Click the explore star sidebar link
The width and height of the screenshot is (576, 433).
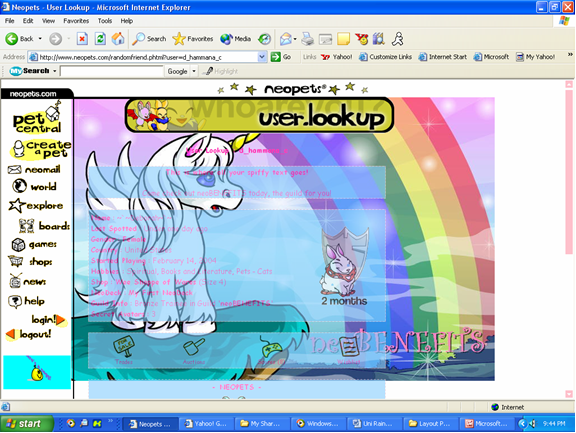[36, 205]
